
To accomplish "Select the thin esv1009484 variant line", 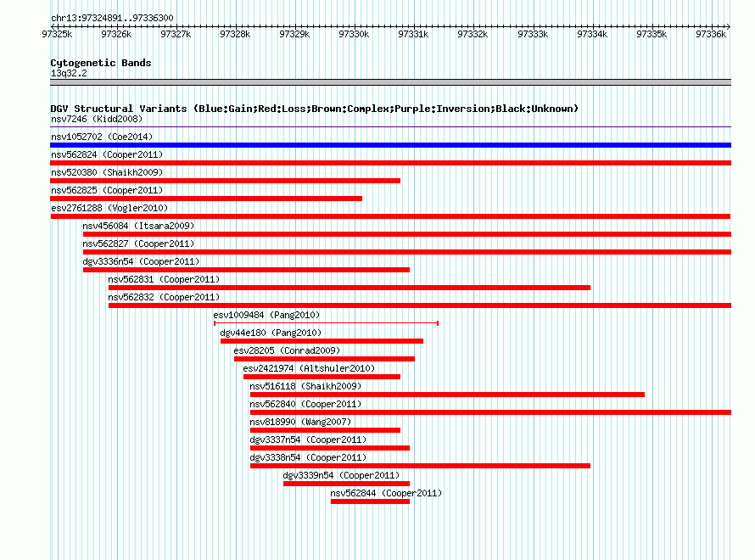I will pyautogui.click(x=326, y=323).
